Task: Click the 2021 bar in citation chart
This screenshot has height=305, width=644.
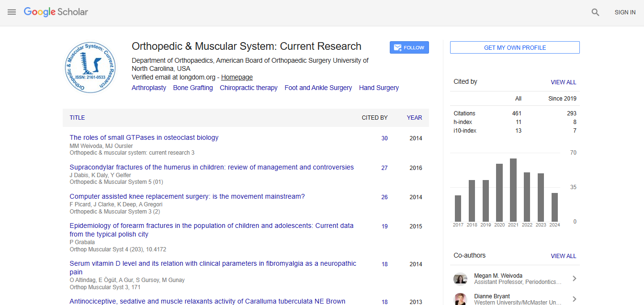Action: [x=513, y=190]
